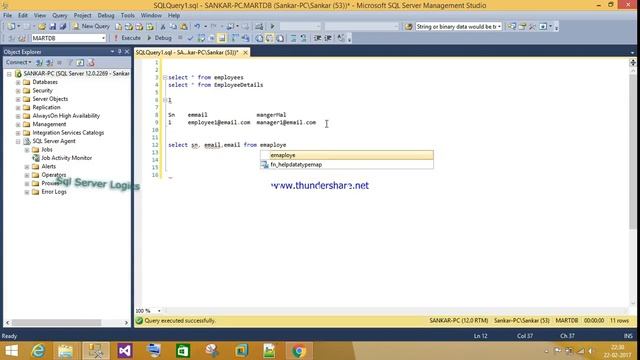The height and width of the screenshot is (360, 640).
Task: Open File Explorer from the taskbar
Action: [65, 351]
